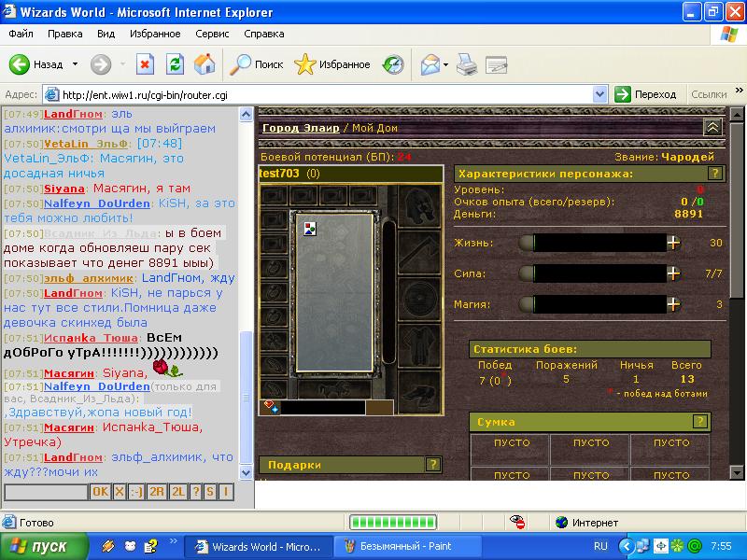Open the Избранное menu in menu bar

pyautogui.click(x=155, y=34)
